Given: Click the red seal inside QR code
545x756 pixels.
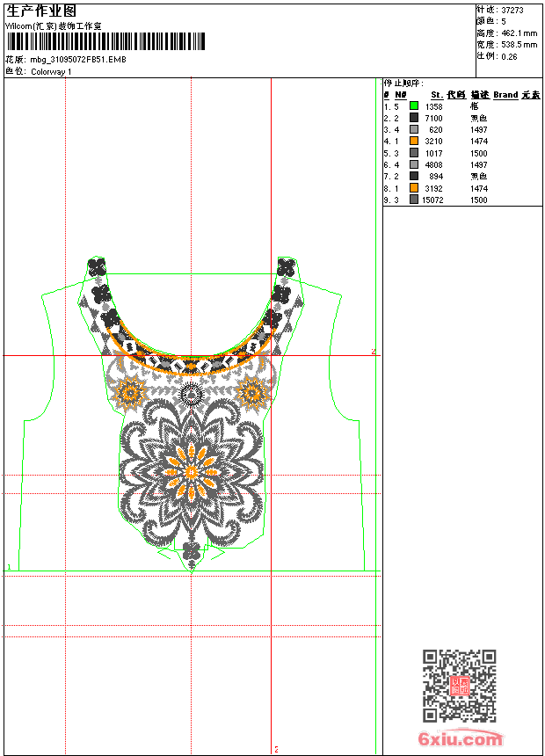Looking at the screenshot, I should (x=460, y=686).
